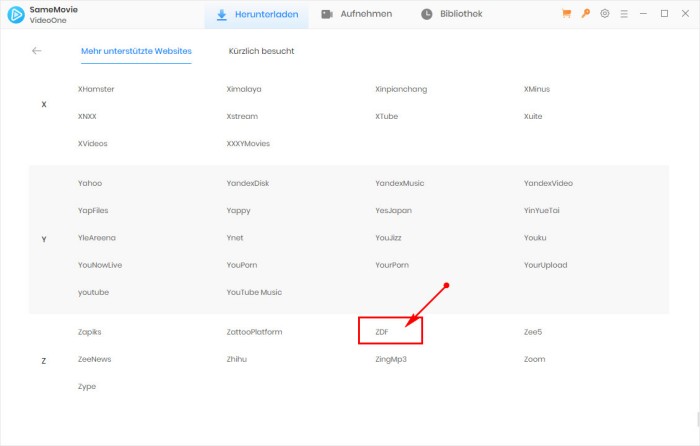Image resolution: width=700 pixels, height=446 pixels.
Task: Switch to the Aufnehmen tab
Action: coord(357,14)
